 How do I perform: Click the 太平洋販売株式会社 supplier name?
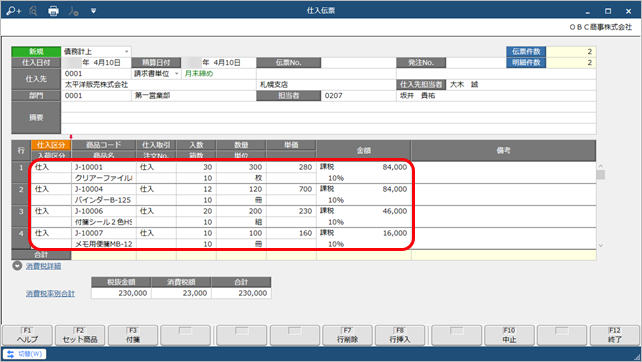(96, 85)
